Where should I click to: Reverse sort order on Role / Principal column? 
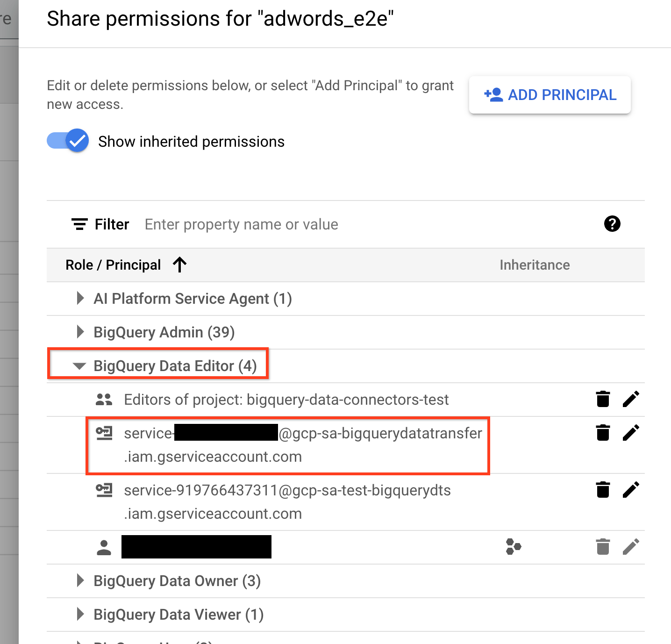click(179, 265)
